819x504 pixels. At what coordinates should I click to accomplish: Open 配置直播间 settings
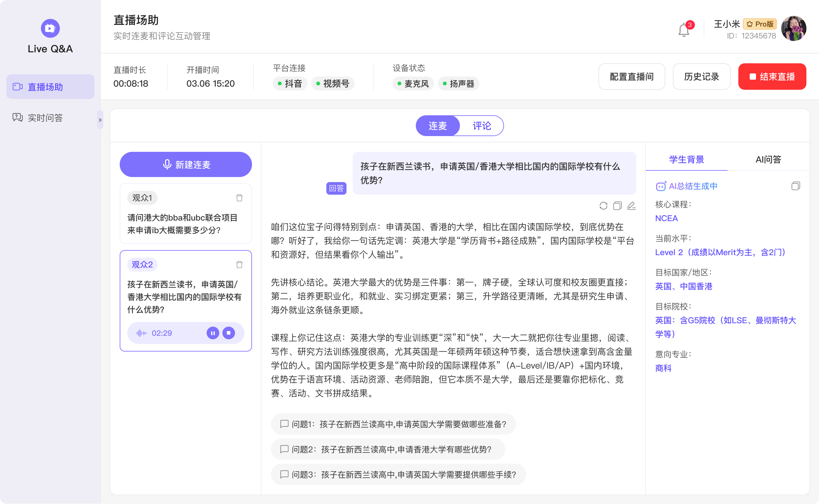pyautogui.click(x=631, y=77)
